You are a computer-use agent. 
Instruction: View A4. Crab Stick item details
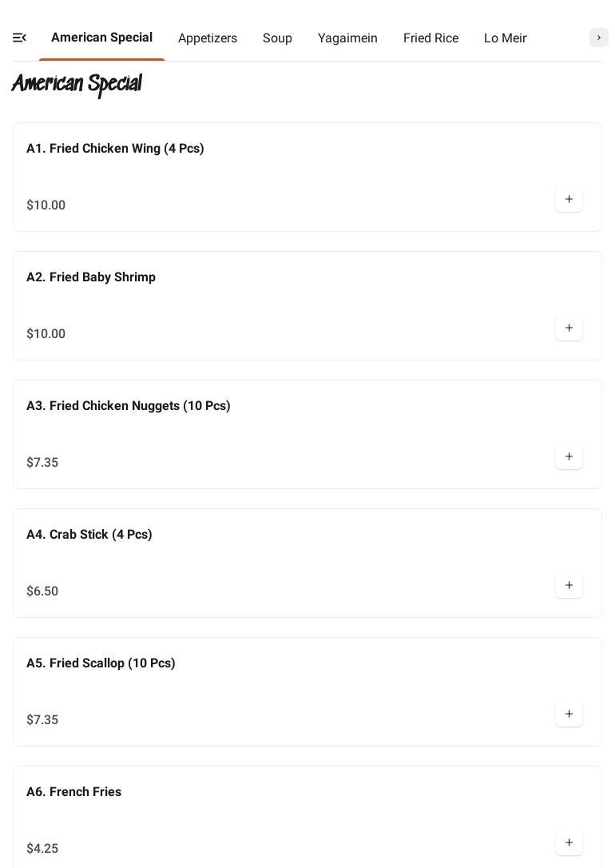coord(89,535)
